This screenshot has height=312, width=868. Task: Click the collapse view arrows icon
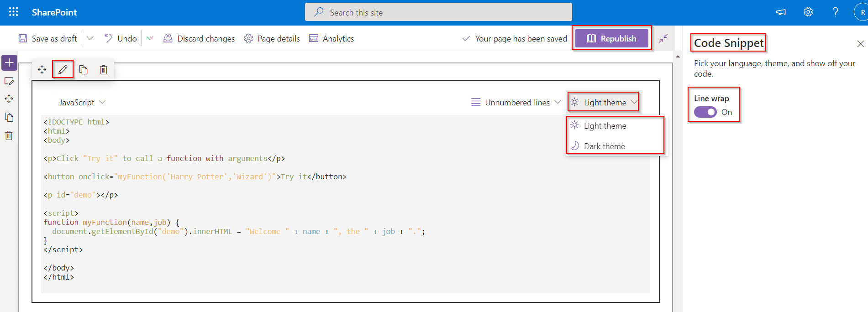click(x=663, y=39)
